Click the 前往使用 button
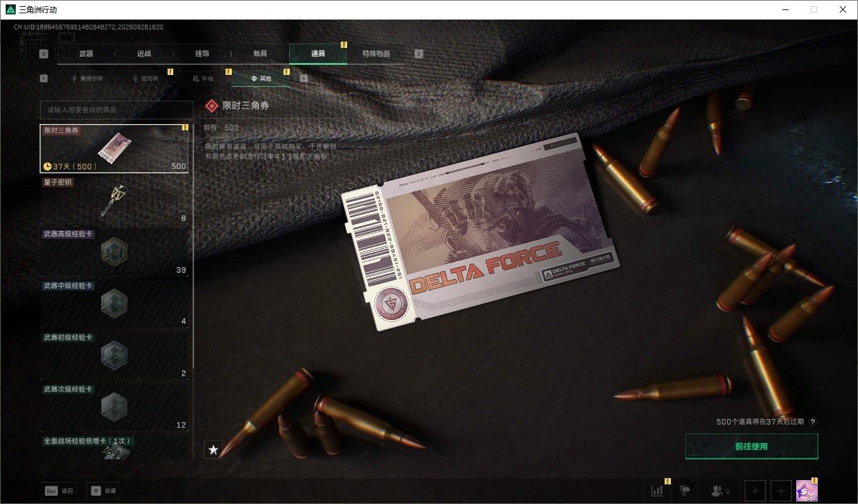 point(752,446)
